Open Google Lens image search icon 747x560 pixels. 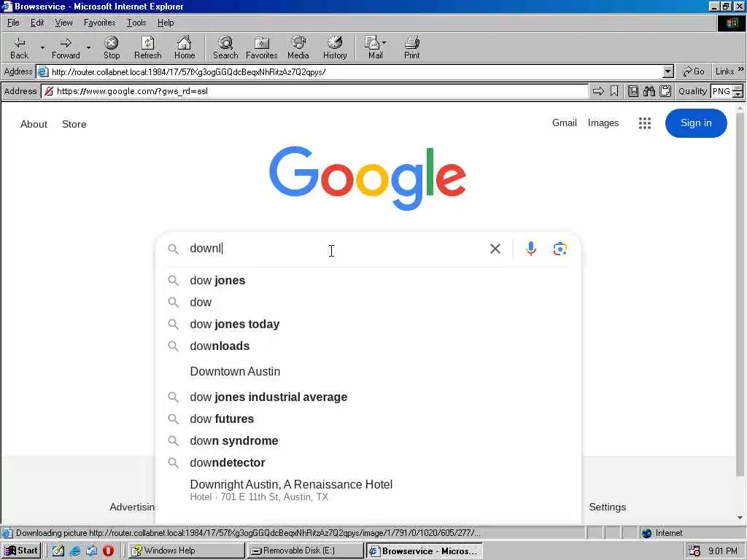pos(560,249)
